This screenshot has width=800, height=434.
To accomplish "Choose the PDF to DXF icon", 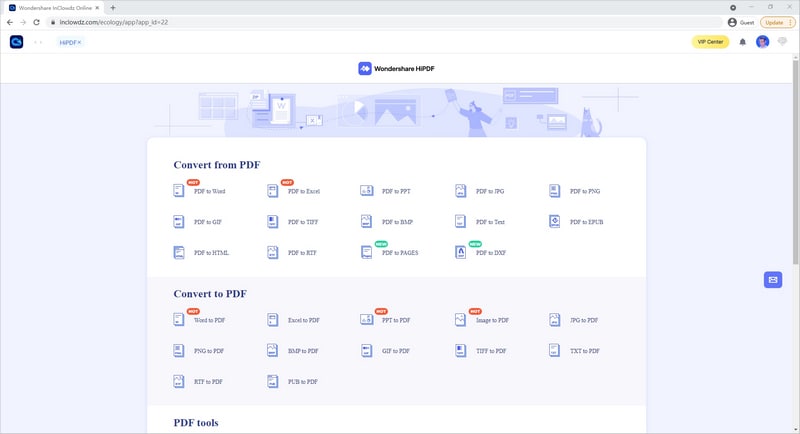I will (x=460, y=252).
